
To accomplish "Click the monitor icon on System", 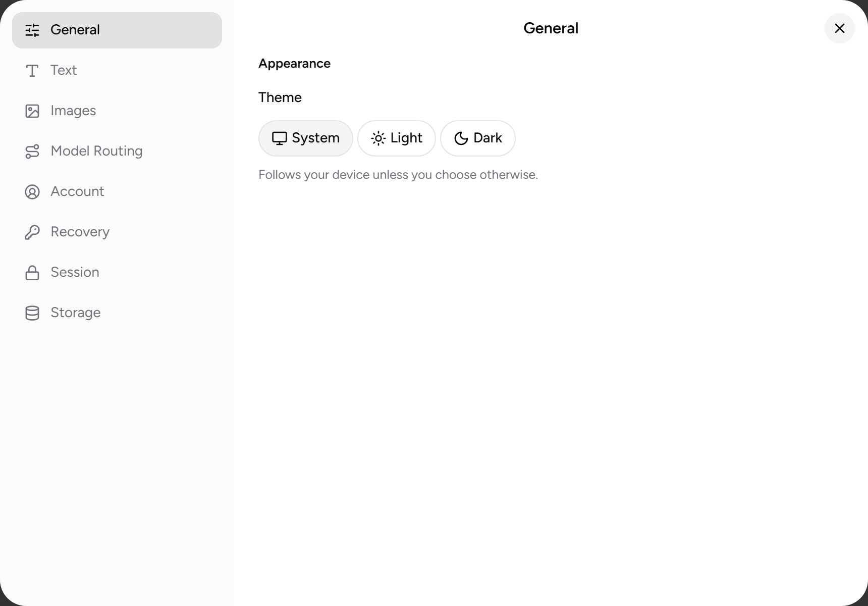I will pyautogui.click(x=279, y=138).
